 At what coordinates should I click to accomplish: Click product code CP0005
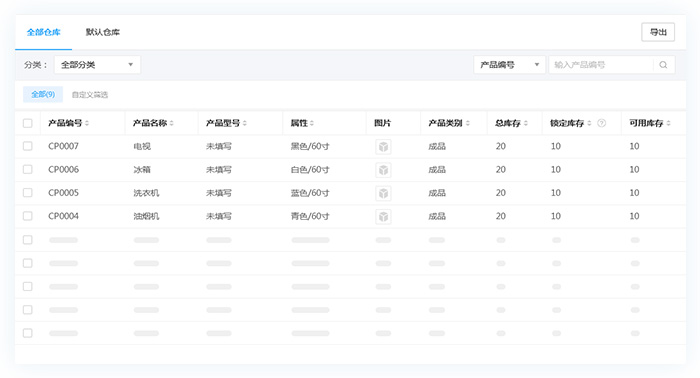click(x=63, y=192)
